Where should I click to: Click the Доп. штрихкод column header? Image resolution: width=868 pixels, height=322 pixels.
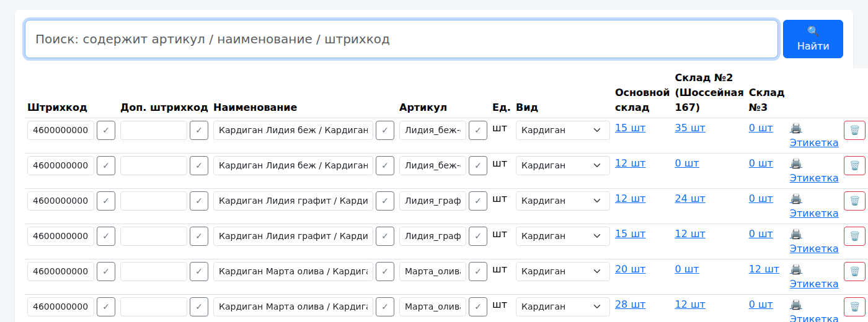pos(164,108)
